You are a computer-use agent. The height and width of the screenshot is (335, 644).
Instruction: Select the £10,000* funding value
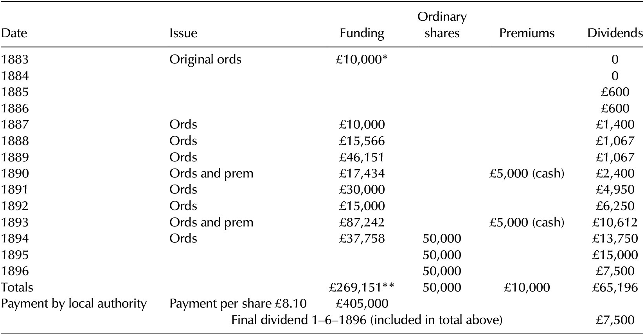pyautogui.click(x=362, y=60)
